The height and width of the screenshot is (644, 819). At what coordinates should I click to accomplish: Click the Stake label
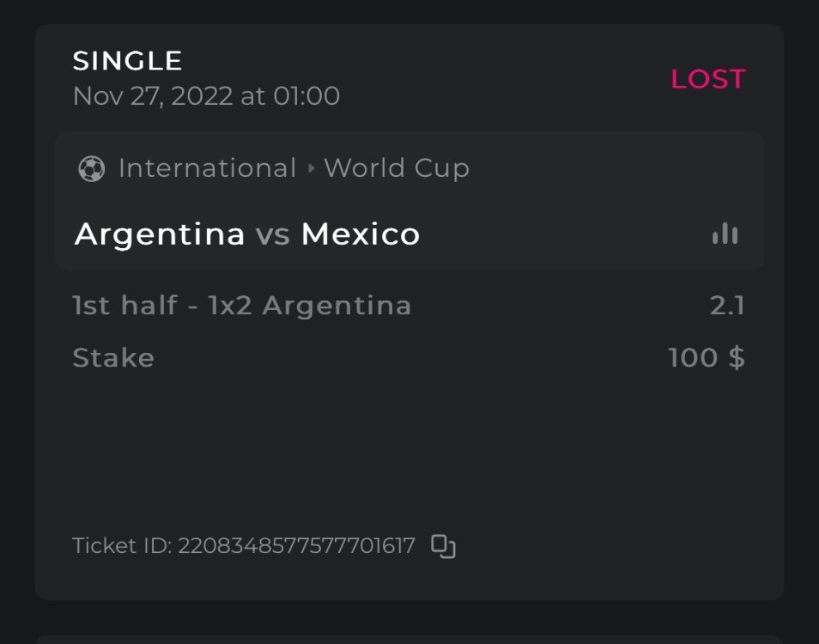113,357
